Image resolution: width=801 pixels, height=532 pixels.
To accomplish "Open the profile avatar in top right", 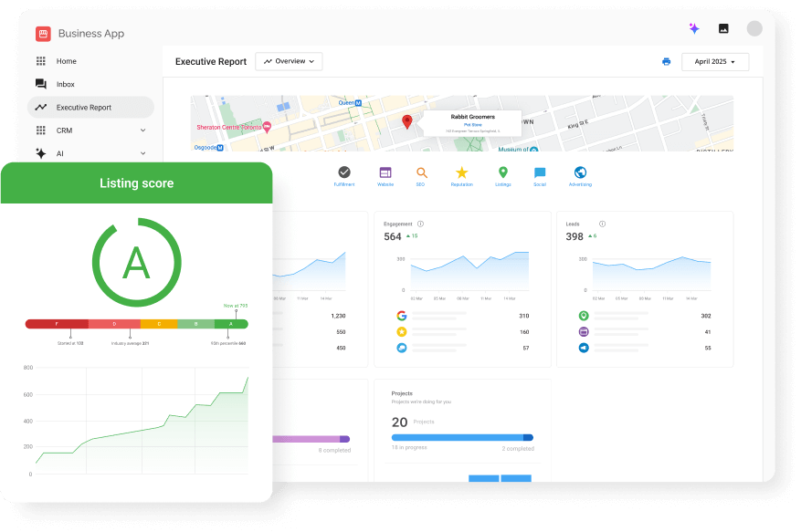I will pyautogui.click(x=754, y=27).
